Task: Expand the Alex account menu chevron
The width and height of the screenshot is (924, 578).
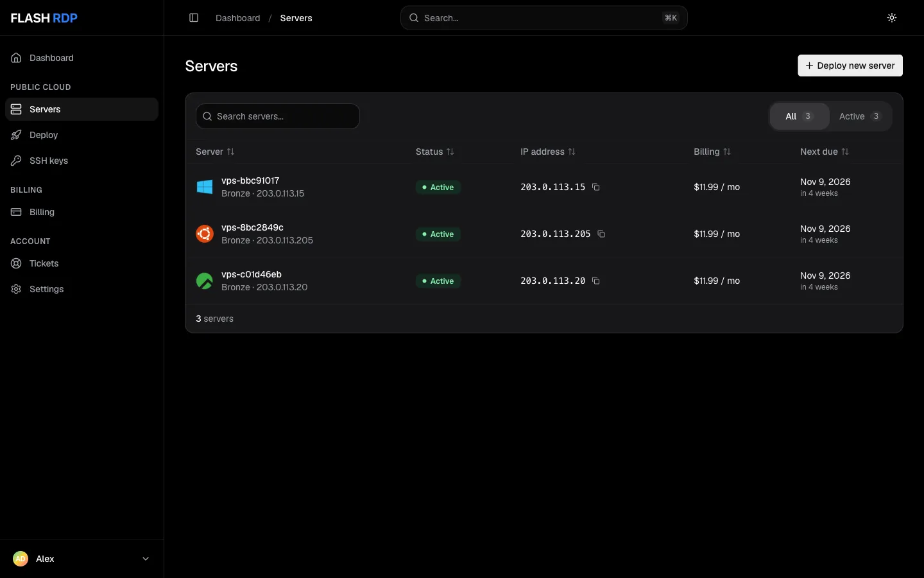Action: tap(146, 559)
